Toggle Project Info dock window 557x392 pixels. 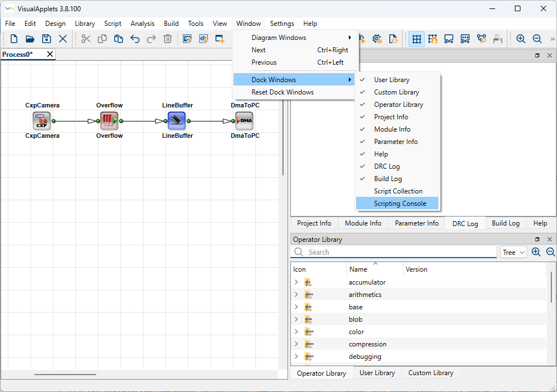coord(397,117)
